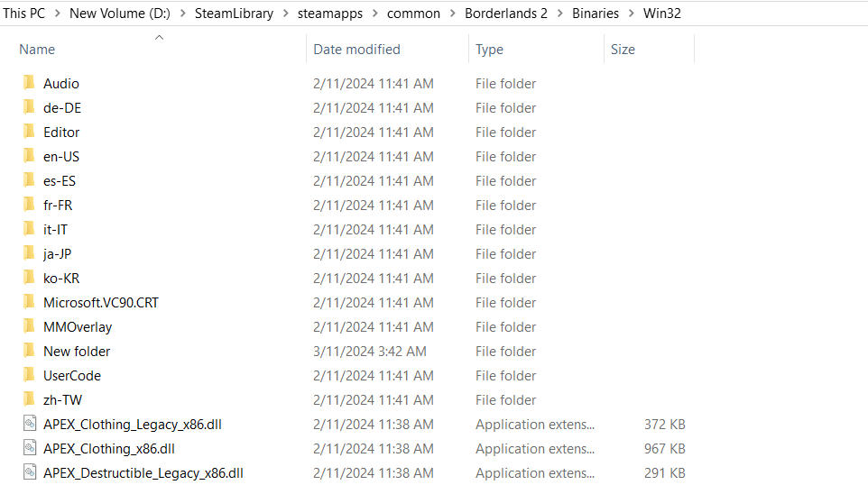
Task: Select APEX_Clothing_x86.dll file name
Action: coord(109,449)
